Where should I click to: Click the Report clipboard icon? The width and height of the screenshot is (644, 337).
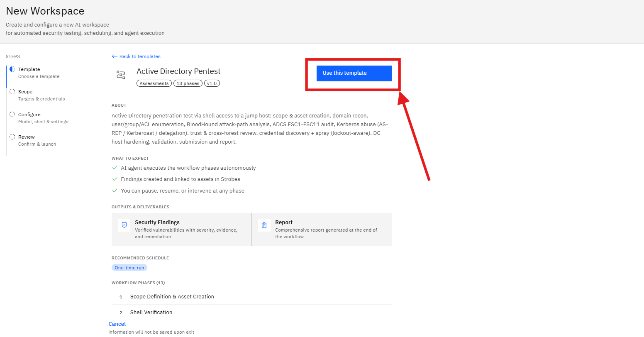(x=264, y=225)
